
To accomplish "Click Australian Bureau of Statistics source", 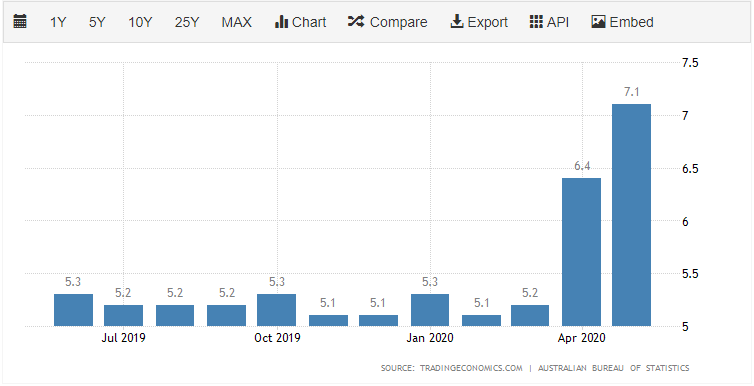I will pos(614,368).
